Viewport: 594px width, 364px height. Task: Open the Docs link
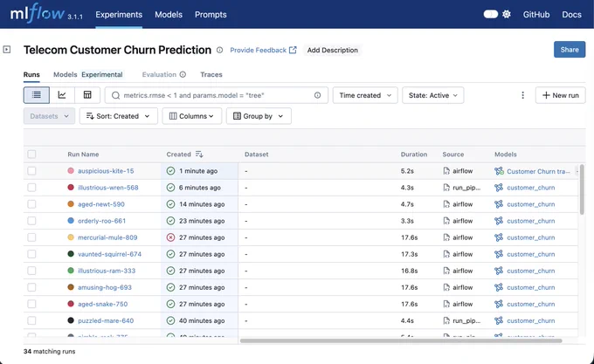click(571, 14)
